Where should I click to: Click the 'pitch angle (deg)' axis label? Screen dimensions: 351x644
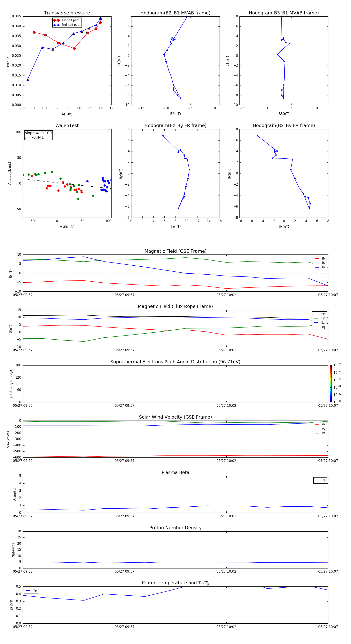[x=11, y=383]
